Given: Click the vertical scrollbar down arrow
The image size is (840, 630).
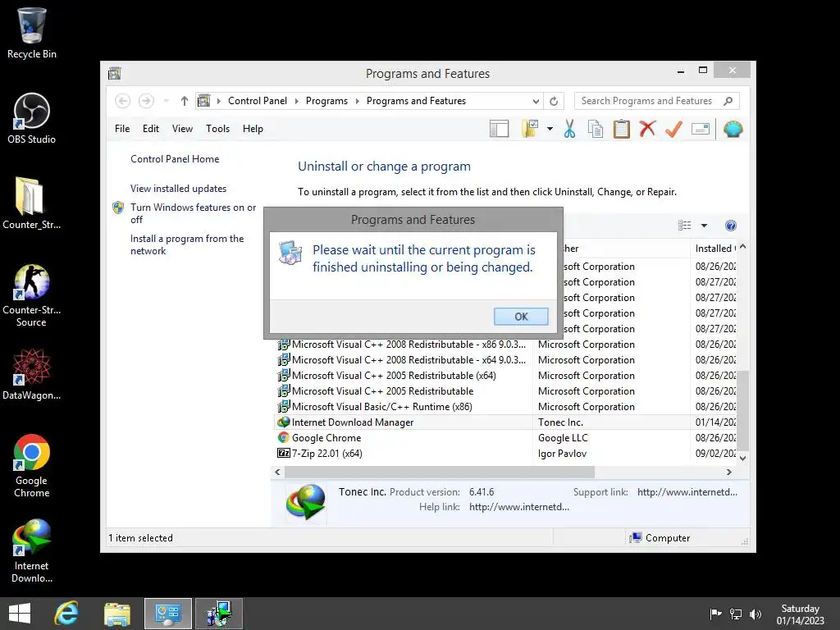Looking at the screenshot, I should tap(742, 458).
